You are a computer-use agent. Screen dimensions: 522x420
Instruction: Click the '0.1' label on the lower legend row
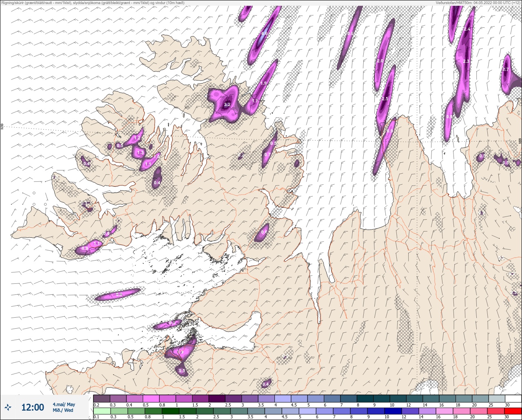tap(96, 417)
